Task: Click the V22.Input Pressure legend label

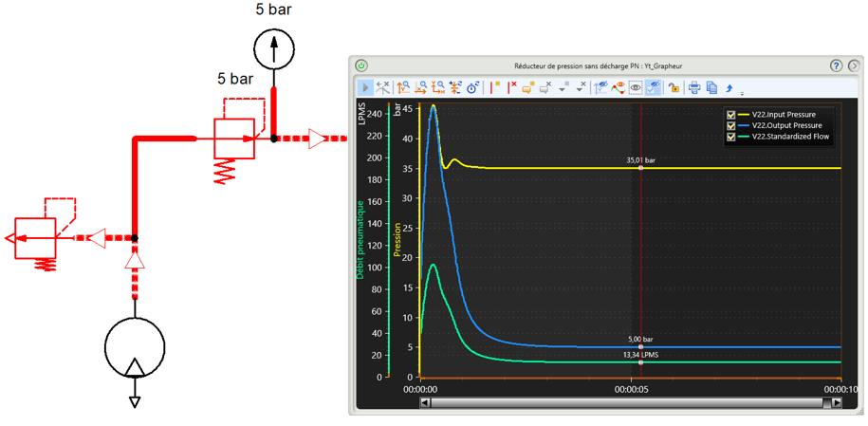Action: point(784,115)
